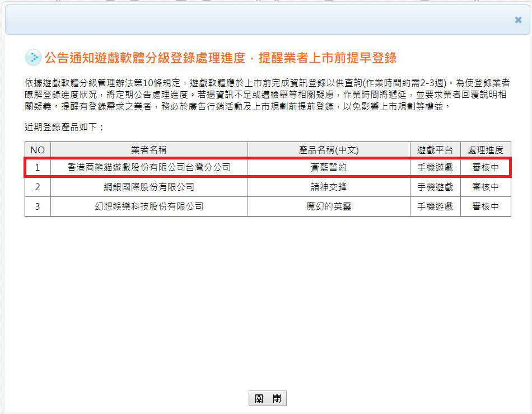Select the 業者名稱 column header

point(149,150)
